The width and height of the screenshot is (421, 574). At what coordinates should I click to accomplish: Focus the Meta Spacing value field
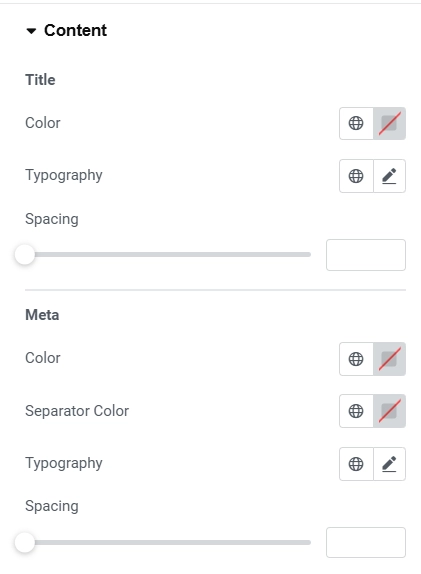tap(366, 543)
